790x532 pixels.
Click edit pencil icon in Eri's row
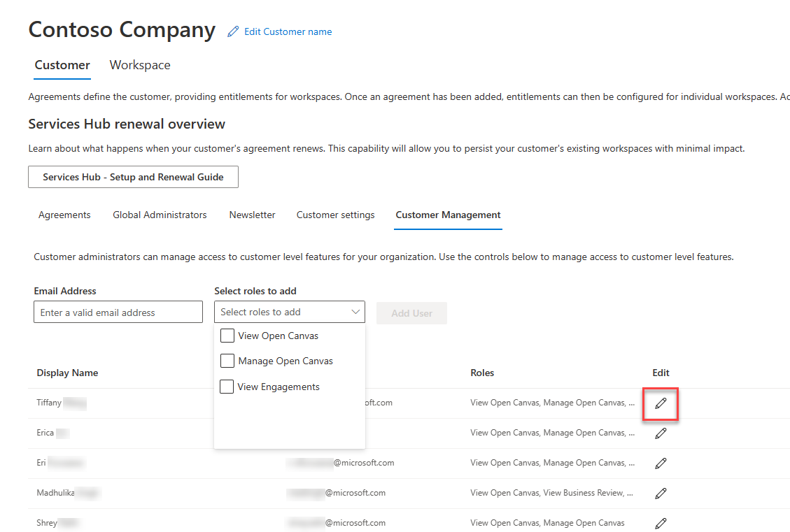click(661, 463)
